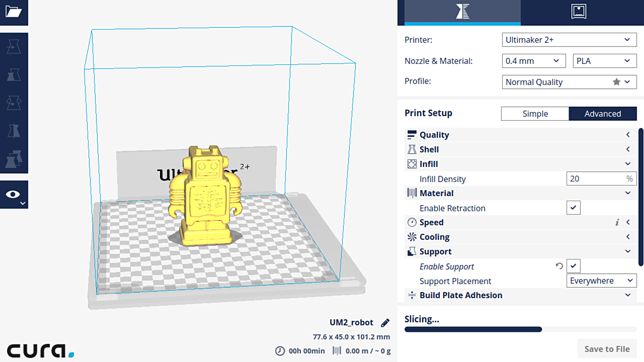The width and height of the screenshot is (644, 362).
Task: Select the Scale tool icon
Action: [13, 75]
